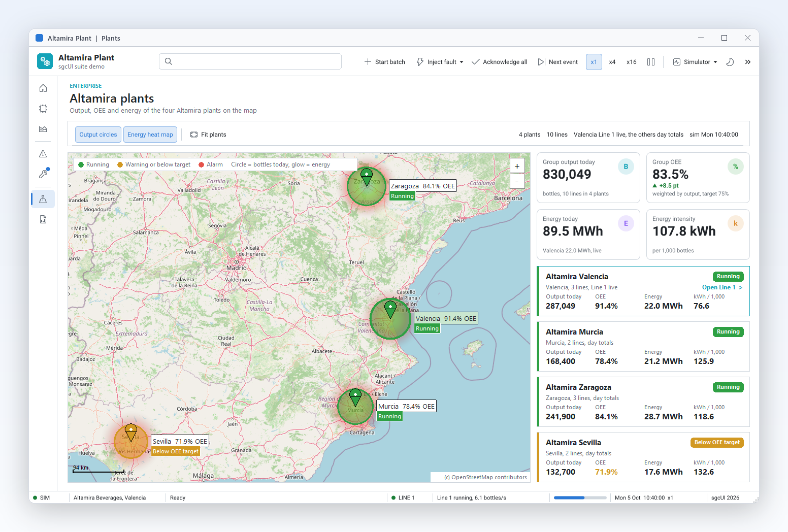Select the Altamira Murcia plant card
Image resolution: width=788 pixels, height=532 pixels.
pos(643,347)
